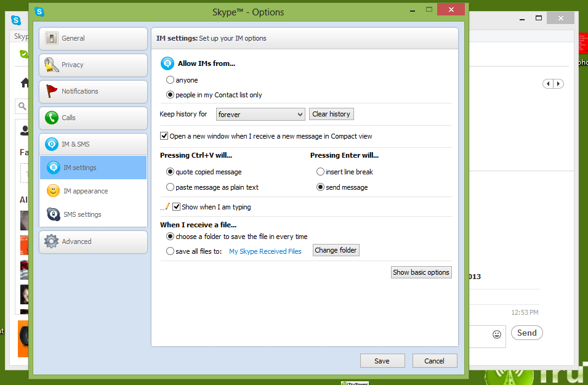Screen dimensions: 588x385
Task: Select IM appearance in sidebar
Action: point(93,191)
